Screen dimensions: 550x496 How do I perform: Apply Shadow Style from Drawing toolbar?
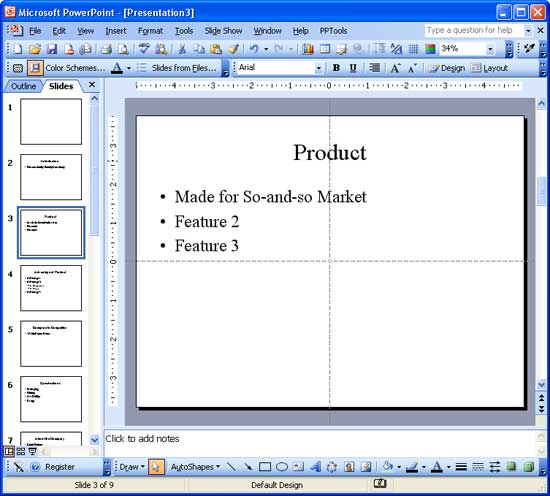(x=512, y=467)
